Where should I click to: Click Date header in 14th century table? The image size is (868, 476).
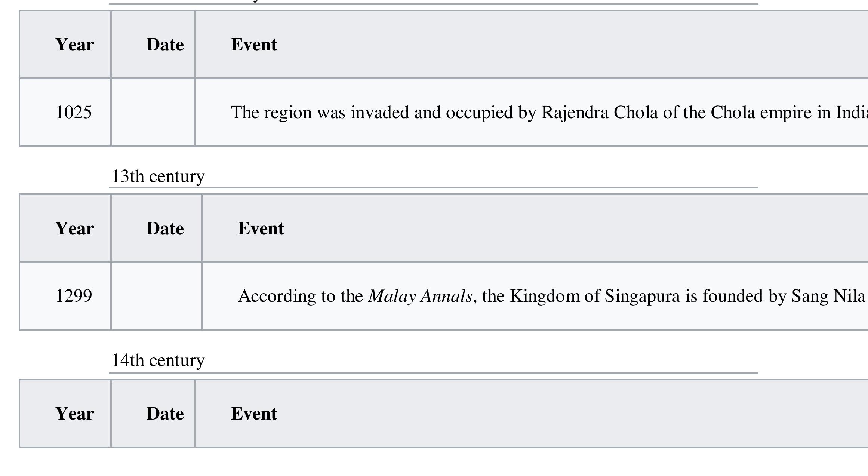click(165, 414)
